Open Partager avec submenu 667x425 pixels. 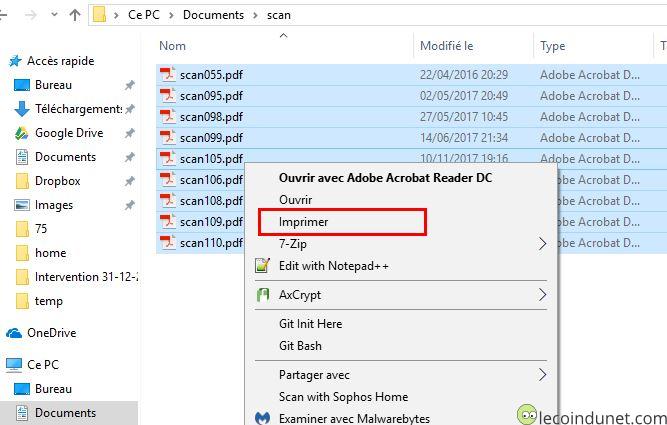click(314, 375)
